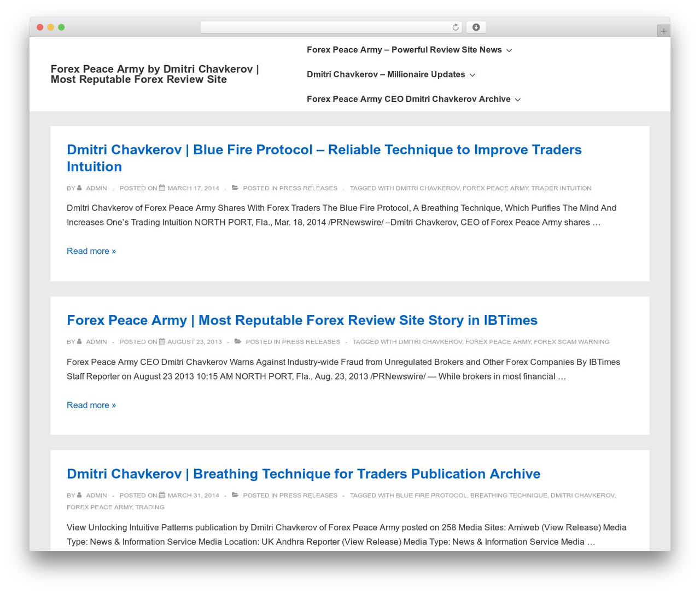Click author icon in Blue Fire Protocol post
This screenshot has height=593, width=700.
79,188
